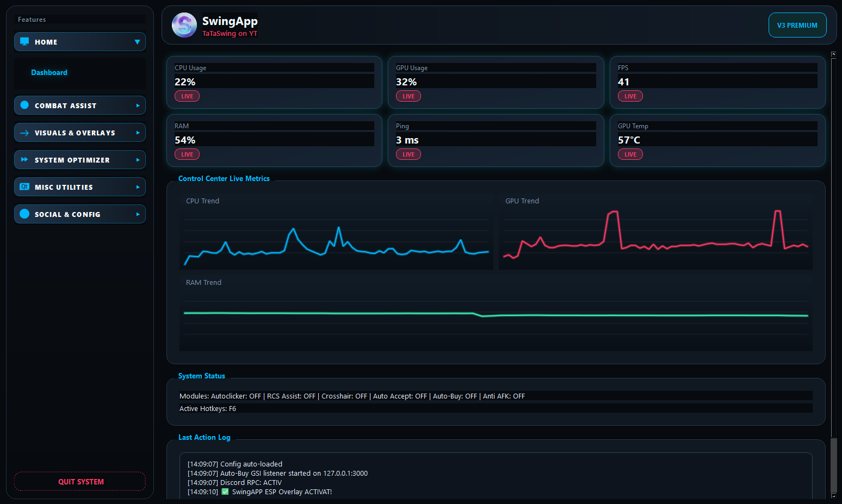Click the LIVE badge under GPU Temp
The image size is (842, 504).
(630, 154)
